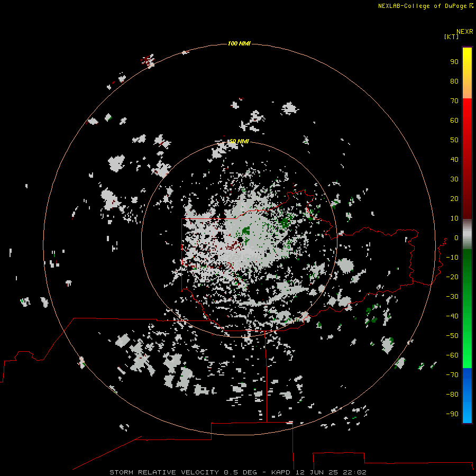Click the 80 value on velocity scale
The image size is (476, 476).
click(x=454, y=81)
